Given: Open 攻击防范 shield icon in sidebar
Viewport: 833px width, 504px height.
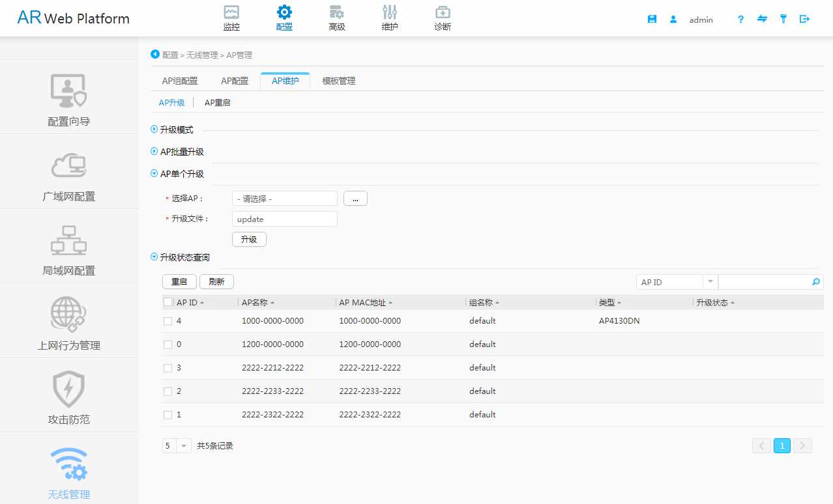Looking at the screenshot, I should point(69,389).
